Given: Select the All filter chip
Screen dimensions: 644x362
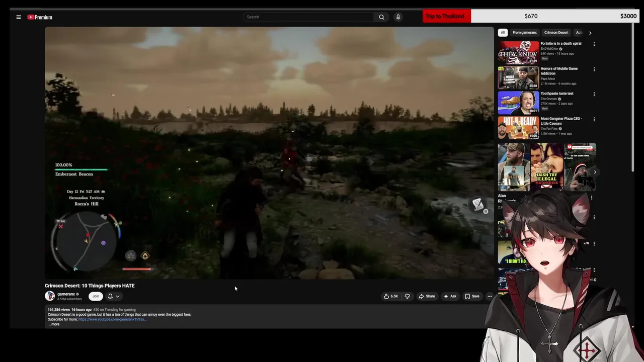Looking at the screenshot, I should pyautogui.click(x=503, y=33).
